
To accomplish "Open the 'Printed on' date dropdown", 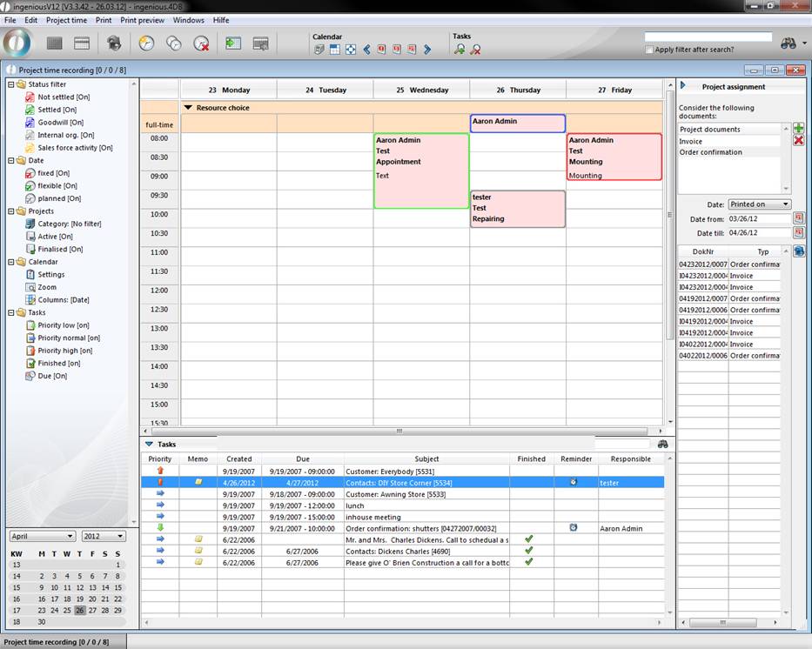I will click(760, 204).
